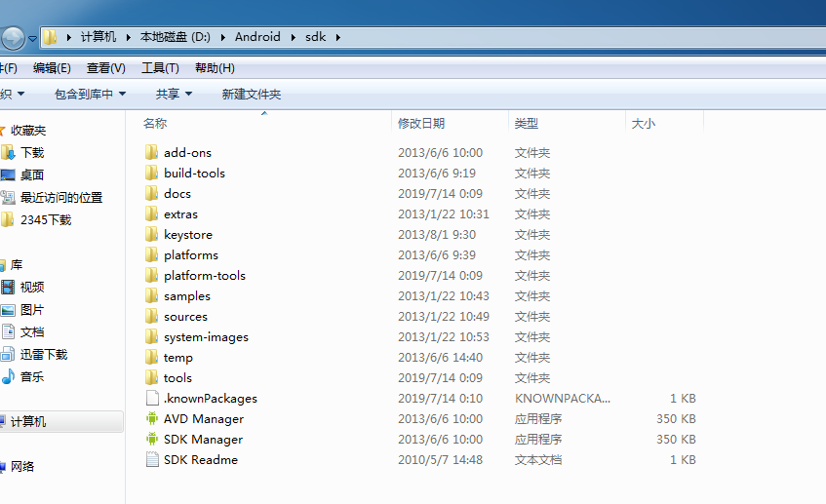Click the AVD Manager file name

tap(204, 418)
